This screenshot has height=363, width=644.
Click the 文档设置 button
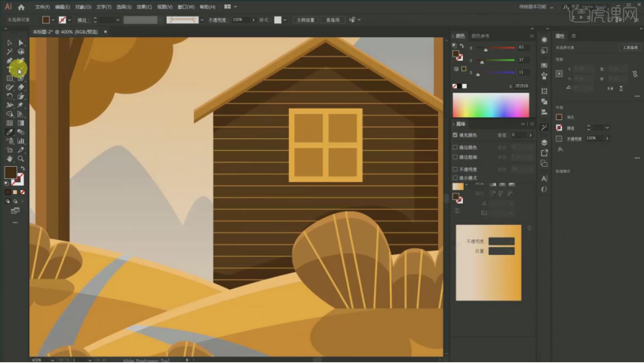[305, 20]
